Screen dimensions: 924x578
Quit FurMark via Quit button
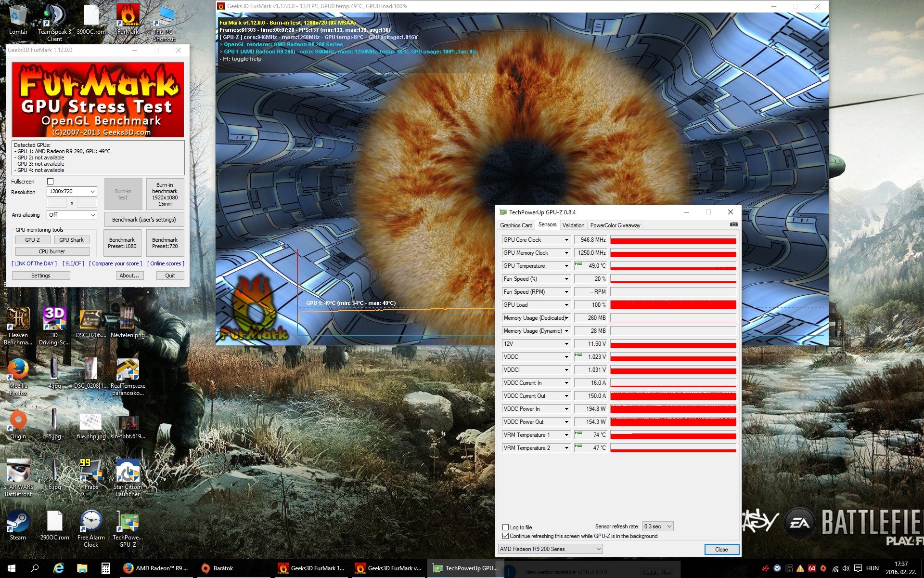pos(170,276)
